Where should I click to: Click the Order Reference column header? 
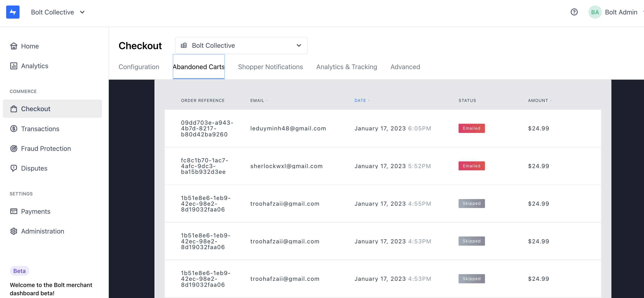[x=203, y=101]
